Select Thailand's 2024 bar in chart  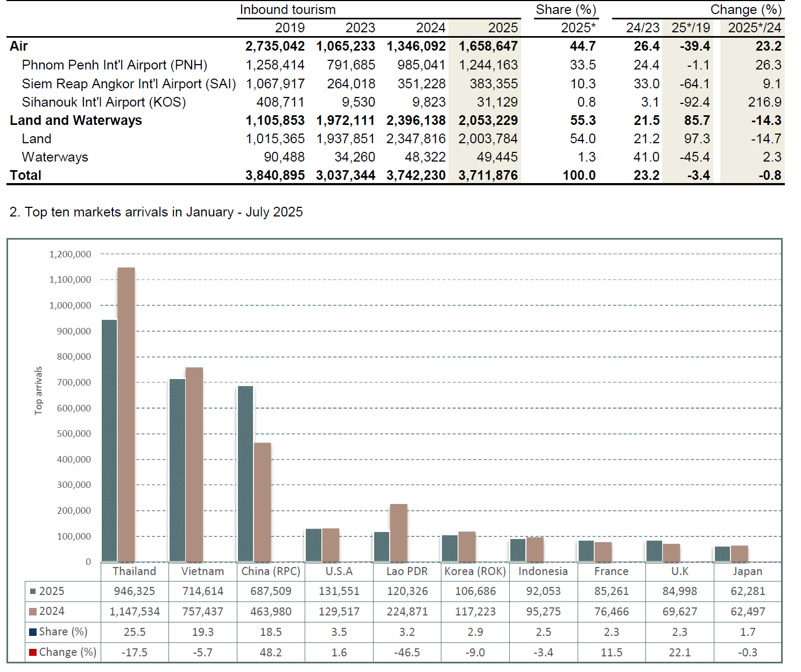click(x=126, y=415)
